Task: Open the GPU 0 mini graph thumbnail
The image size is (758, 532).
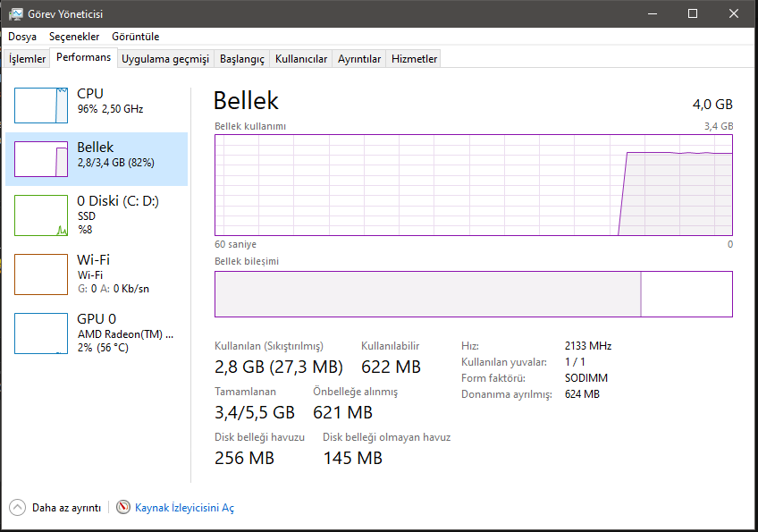Action: pos(41,334)
